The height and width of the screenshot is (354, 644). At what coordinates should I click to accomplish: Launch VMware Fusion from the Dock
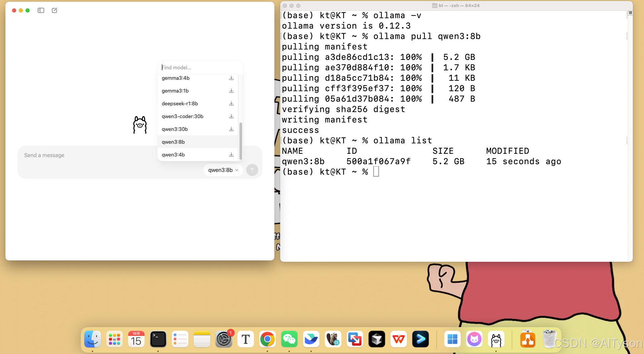(x=355, y=339)
